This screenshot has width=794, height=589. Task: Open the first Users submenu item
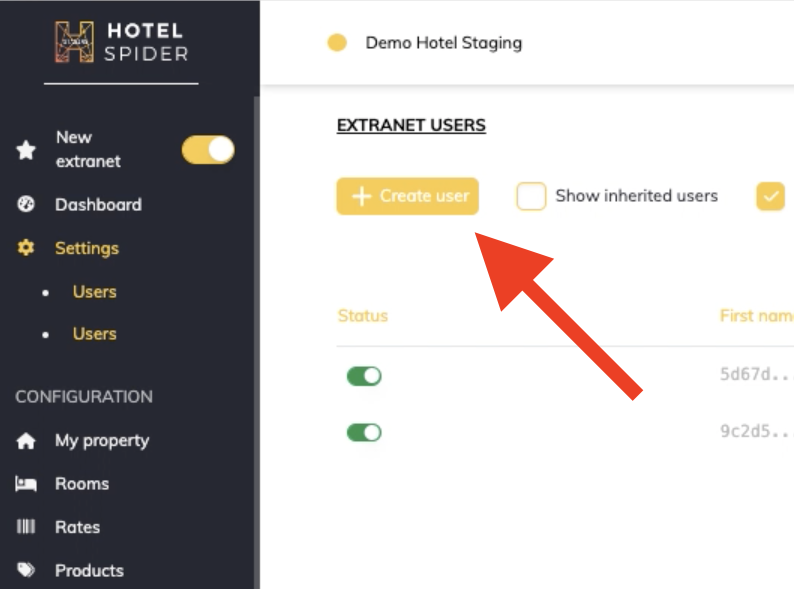(94, 292)
